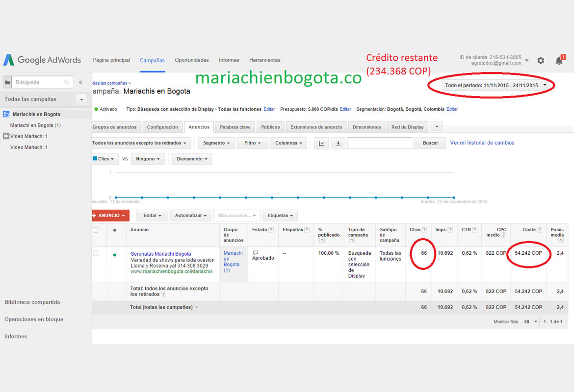The image size is (574, 392).
Task: Click the table search input beside Buscar
Action: pyautogui.click(x=380, y=143)
